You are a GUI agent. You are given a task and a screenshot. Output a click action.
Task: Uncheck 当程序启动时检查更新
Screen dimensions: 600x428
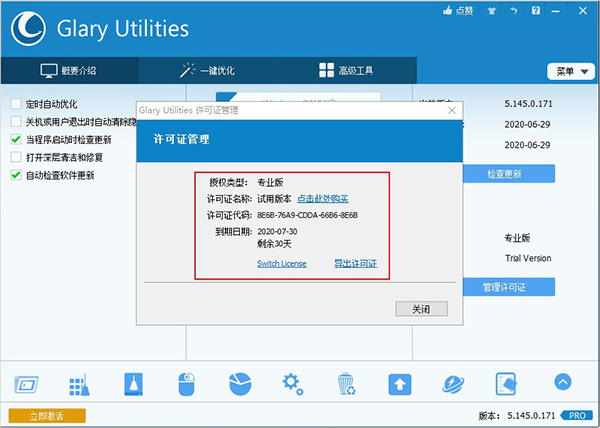click(16, 140)
